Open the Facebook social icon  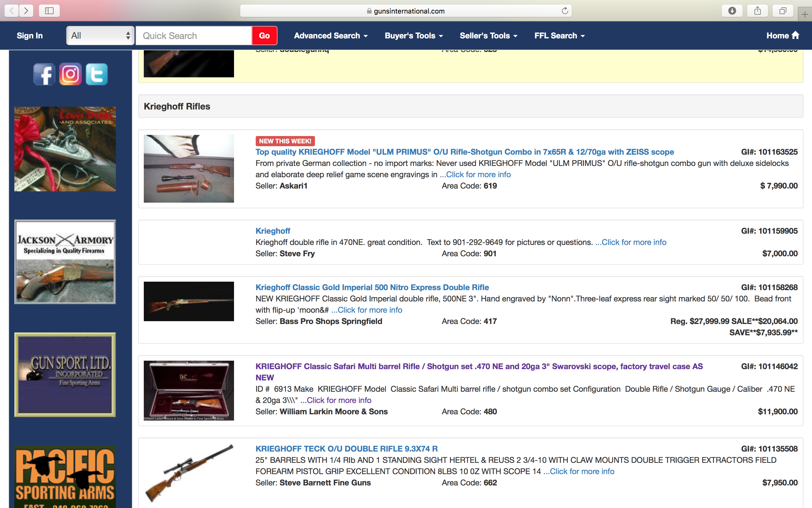[44, 74]
